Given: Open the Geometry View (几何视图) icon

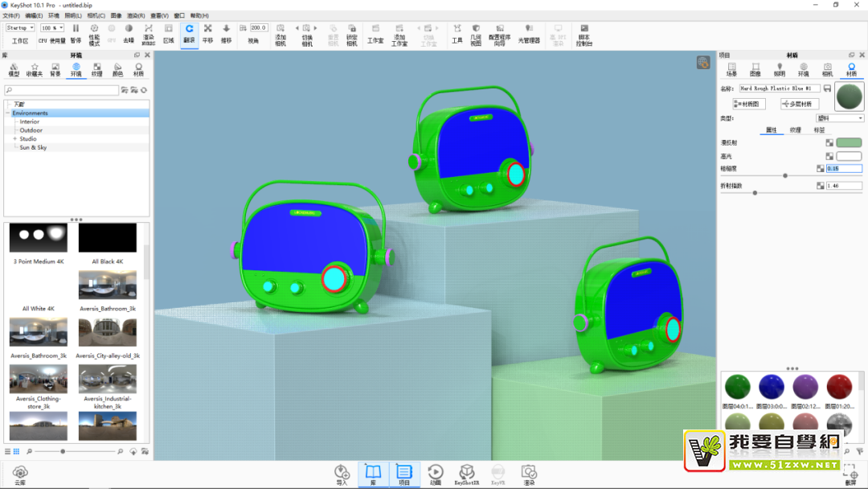Looking at the screenshot, I should pos(476,32).
